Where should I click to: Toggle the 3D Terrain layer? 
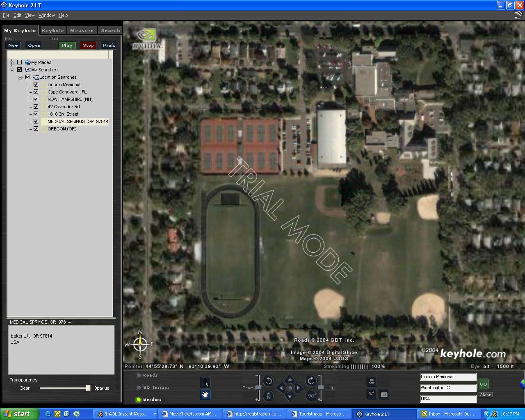click(x=139, y=388)
